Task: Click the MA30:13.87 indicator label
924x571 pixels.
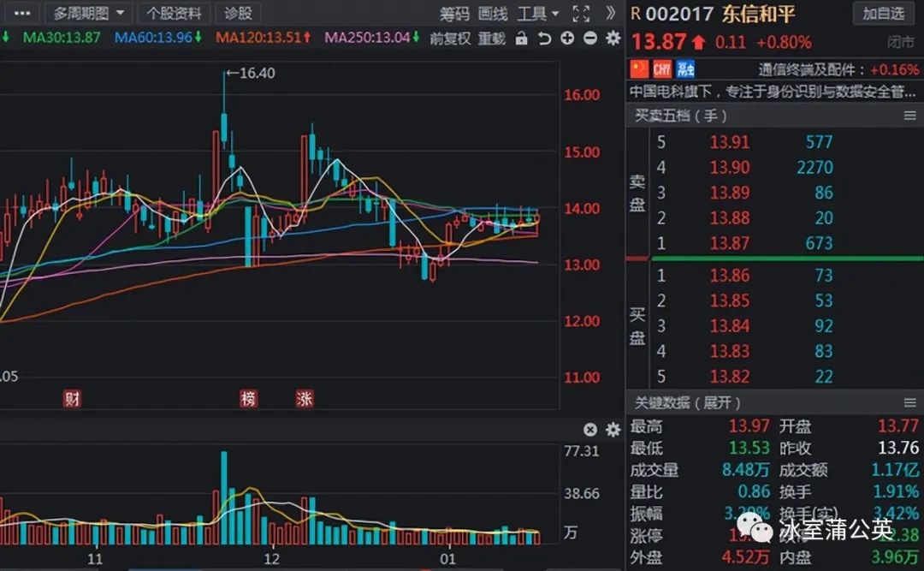Action: [62, 38]
